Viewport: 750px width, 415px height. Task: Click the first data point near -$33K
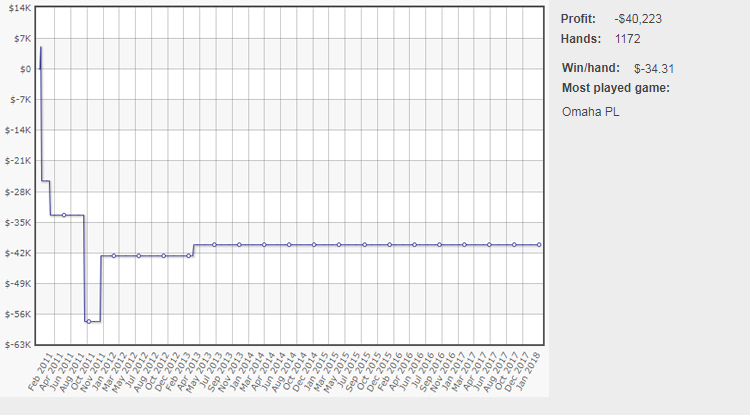click(64, 215)
